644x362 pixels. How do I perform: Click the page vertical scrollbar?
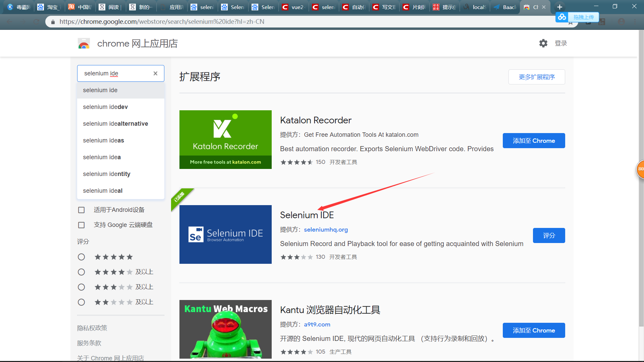[x=641, y=178]
